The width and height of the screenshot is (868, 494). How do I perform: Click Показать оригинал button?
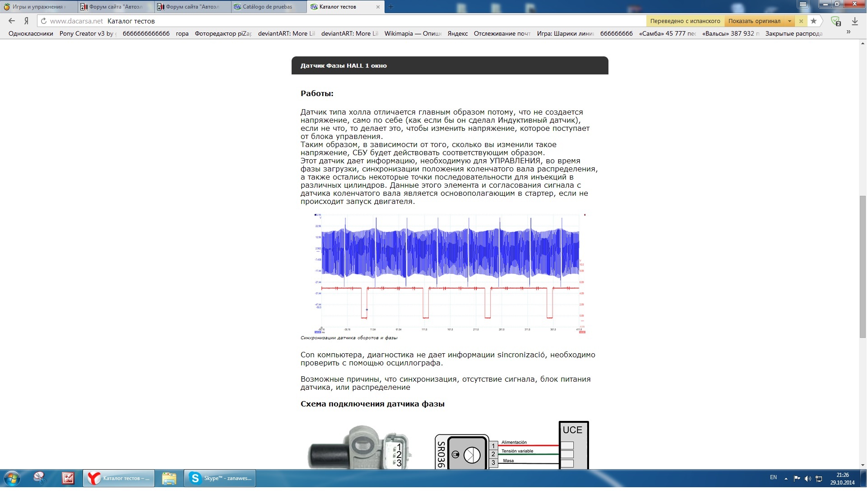click(754, 21)
